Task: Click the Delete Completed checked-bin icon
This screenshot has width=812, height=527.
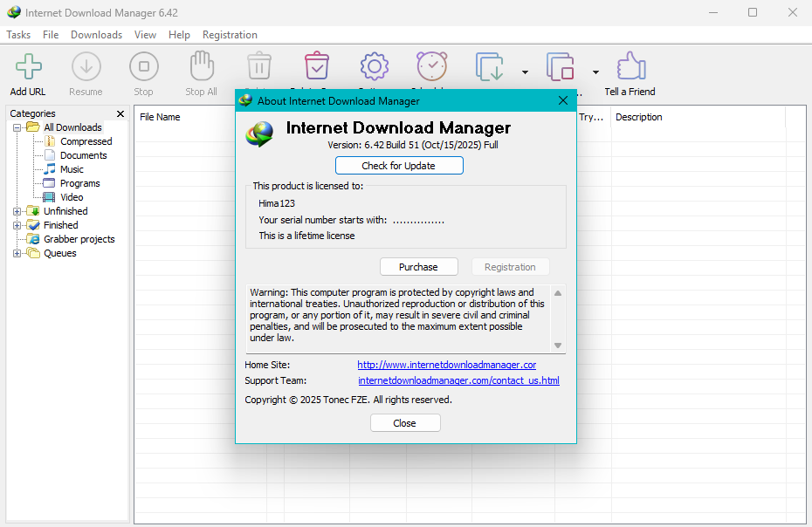Action: [x=316, y=65]
